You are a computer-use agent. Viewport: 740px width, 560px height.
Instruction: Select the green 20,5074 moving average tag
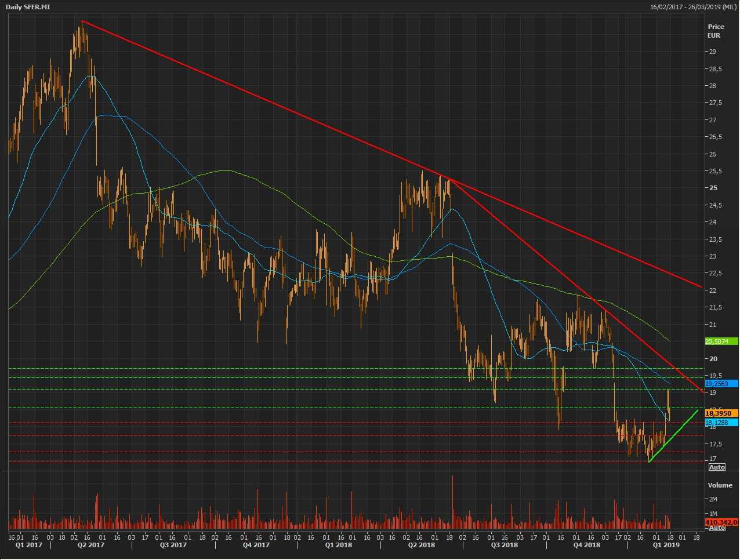click(721, 341)
